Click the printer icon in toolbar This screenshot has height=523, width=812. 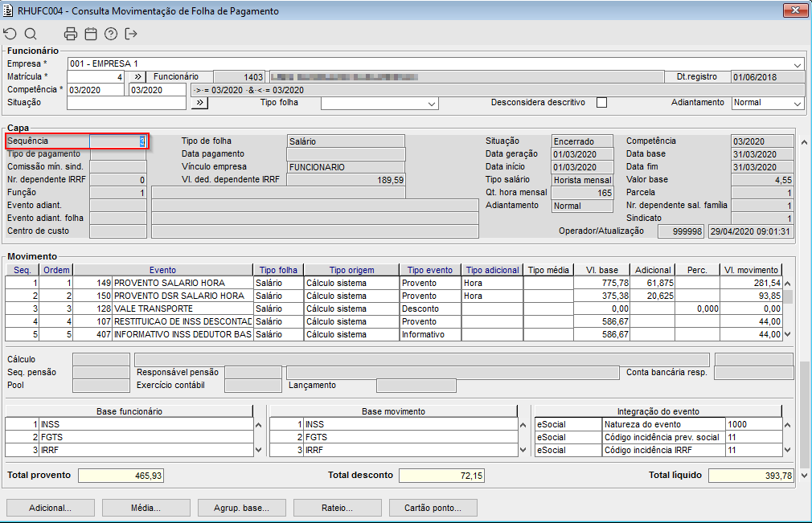click(71, 34)
